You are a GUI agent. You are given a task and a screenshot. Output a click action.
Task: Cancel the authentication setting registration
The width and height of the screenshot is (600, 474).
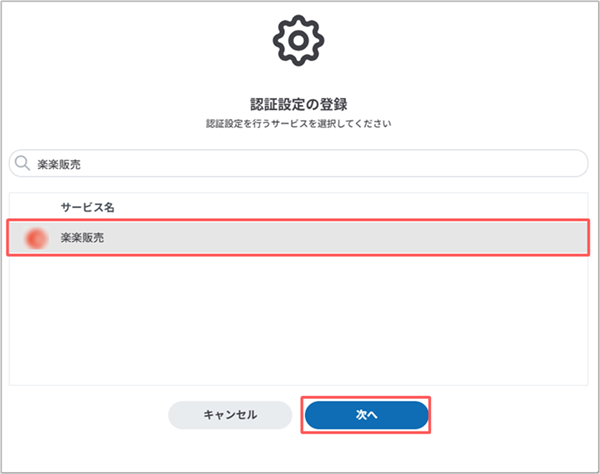pyautogui.click(x=230, y=414)
